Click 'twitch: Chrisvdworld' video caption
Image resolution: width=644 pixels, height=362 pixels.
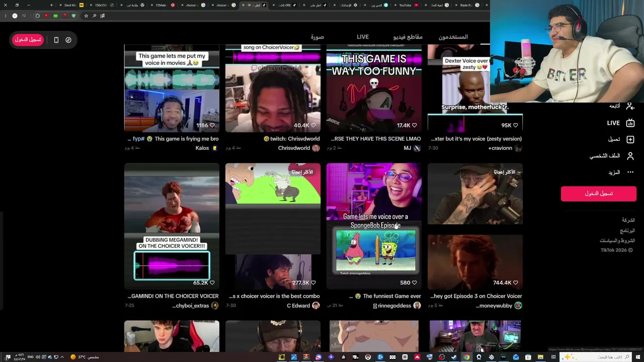[x=295, y=139]
